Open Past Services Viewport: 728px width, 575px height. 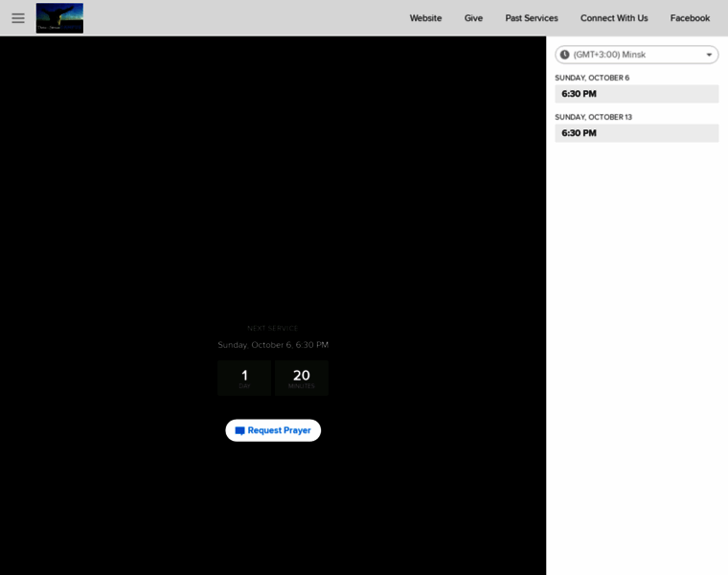pos(531,18)
